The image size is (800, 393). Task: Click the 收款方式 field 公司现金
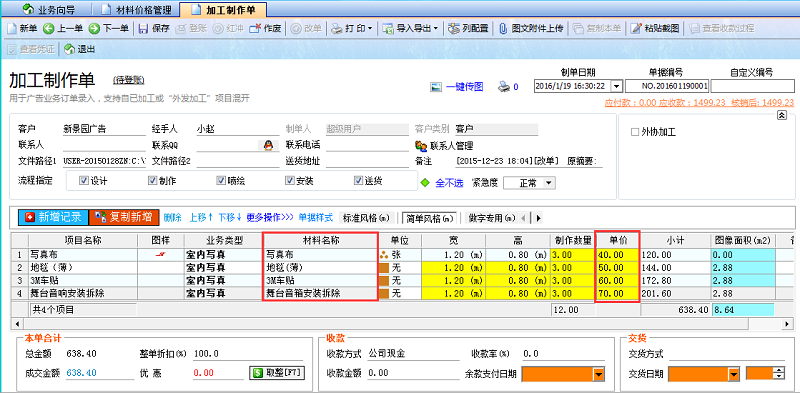pos(413,354)
